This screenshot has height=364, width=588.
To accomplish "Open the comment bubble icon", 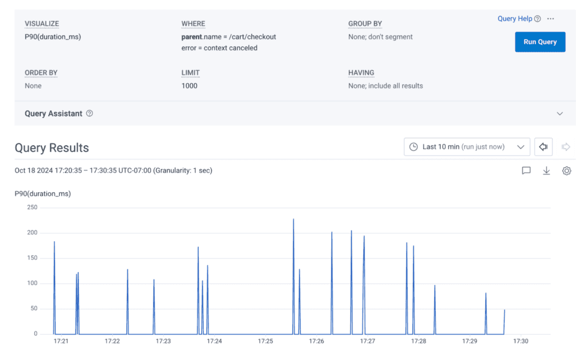I will pos(526,171).
